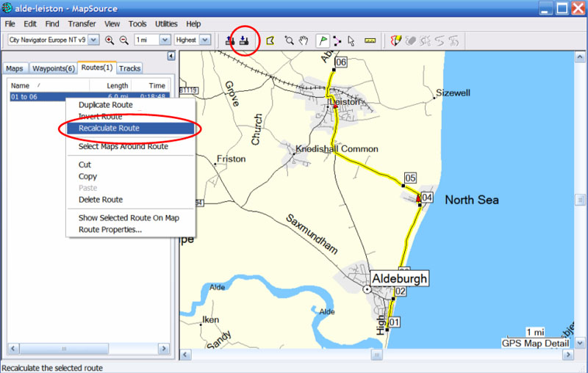Screen dimensions: 588x373
Task: Open the Utilities menu
Action: [166, 24]
